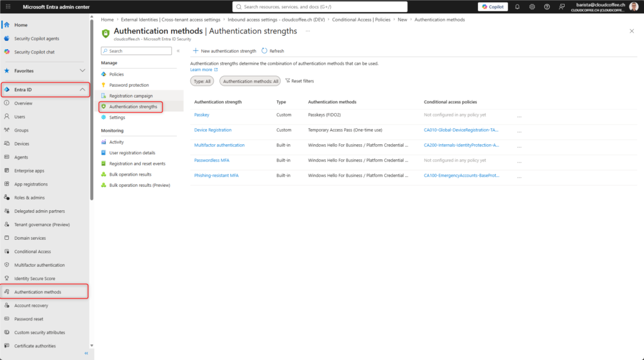Screen dimensions: 644x360
Task: Open Phishing-resistant MFA strength
Action: pos(216,176)
